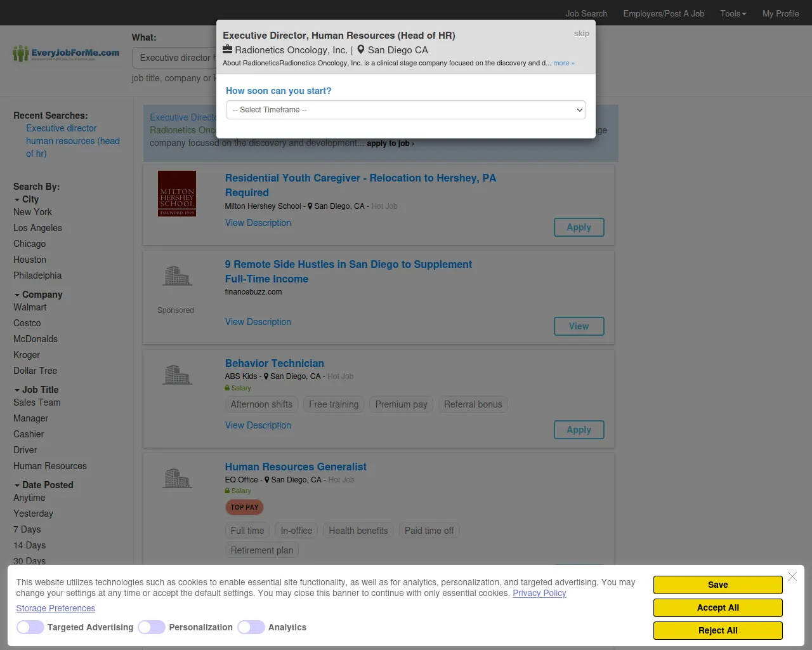Image resolution: width=812 pixels, height=650 pixels.
Task: Collapse the Job Title filter section
Action: pos(36,390)
